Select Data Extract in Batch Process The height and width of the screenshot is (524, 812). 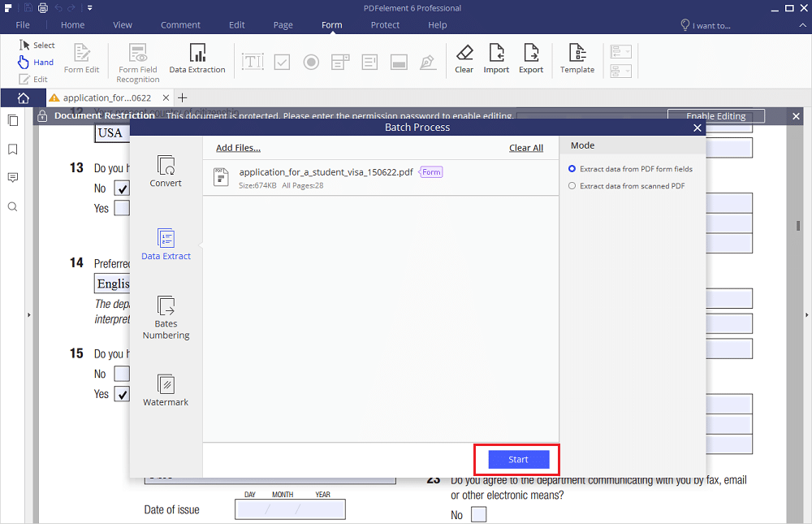pyautogui.click(x=166, y=244)
